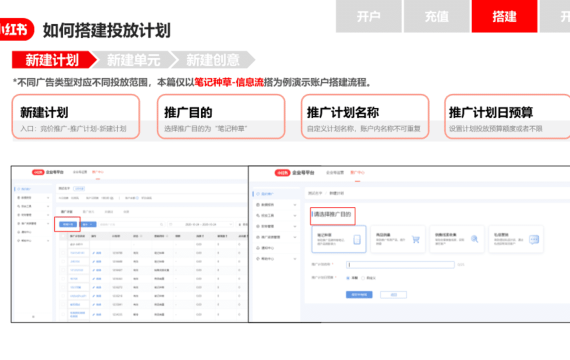Switch to the 开户 tab
The width and height of the screenshot is (570, 360).
369,16
